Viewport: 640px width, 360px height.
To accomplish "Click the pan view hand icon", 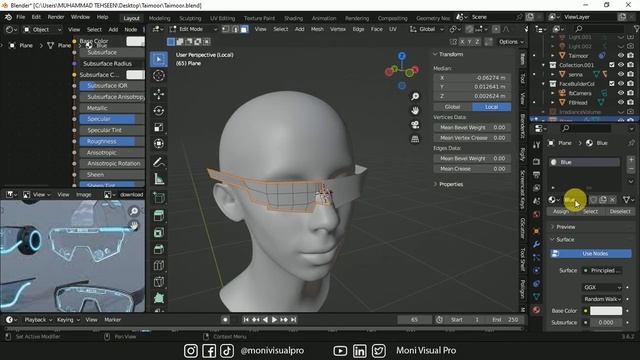I will pyautogui.click(x=415, y=111).
